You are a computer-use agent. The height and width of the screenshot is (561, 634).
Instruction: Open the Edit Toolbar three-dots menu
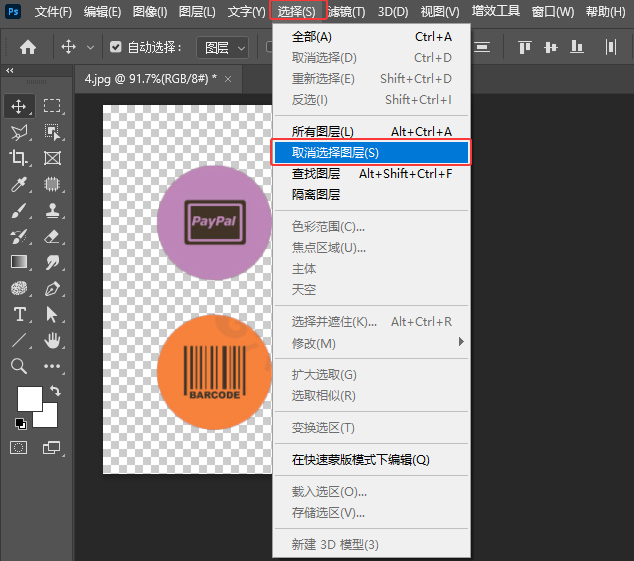[52, 366]
